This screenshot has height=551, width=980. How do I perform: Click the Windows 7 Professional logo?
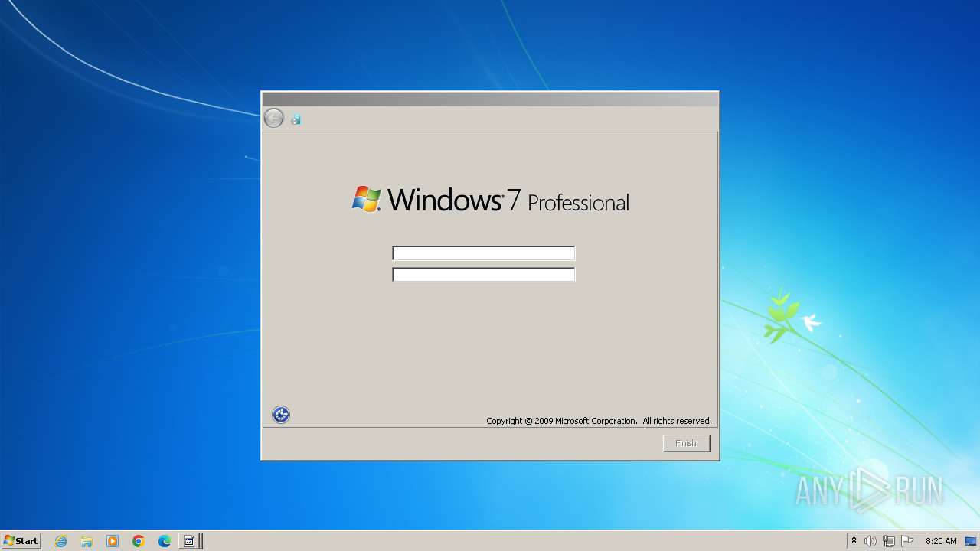[x=490, y=200]
